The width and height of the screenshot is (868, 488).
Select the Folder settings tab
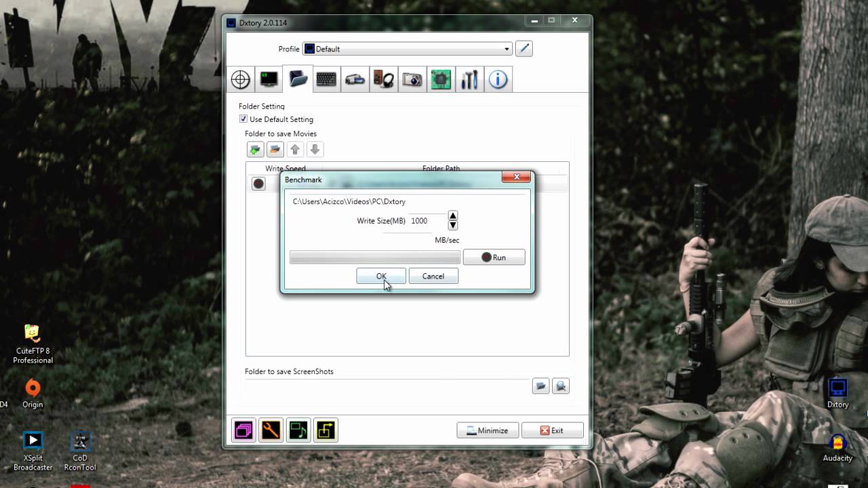[x=298, y=79]
